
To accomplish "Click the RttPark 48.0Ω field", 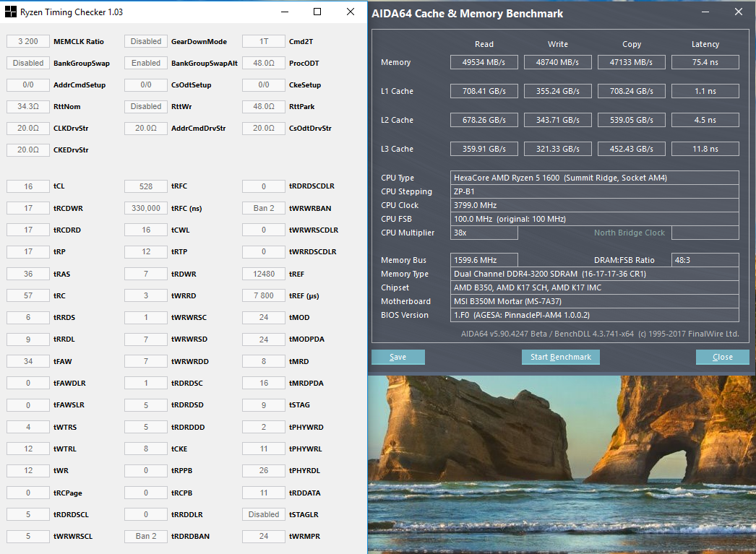I will pos(264,106).
